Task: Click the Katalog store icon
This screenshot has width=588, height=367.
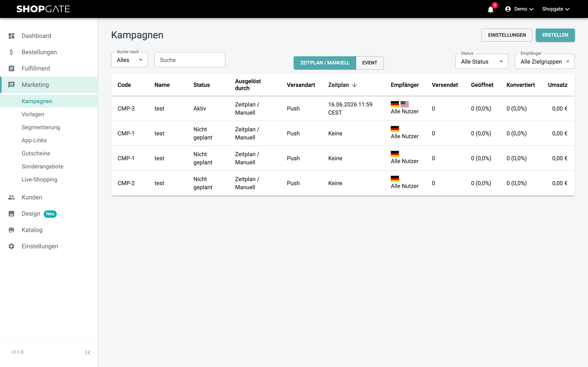Action: coord(11,230)
